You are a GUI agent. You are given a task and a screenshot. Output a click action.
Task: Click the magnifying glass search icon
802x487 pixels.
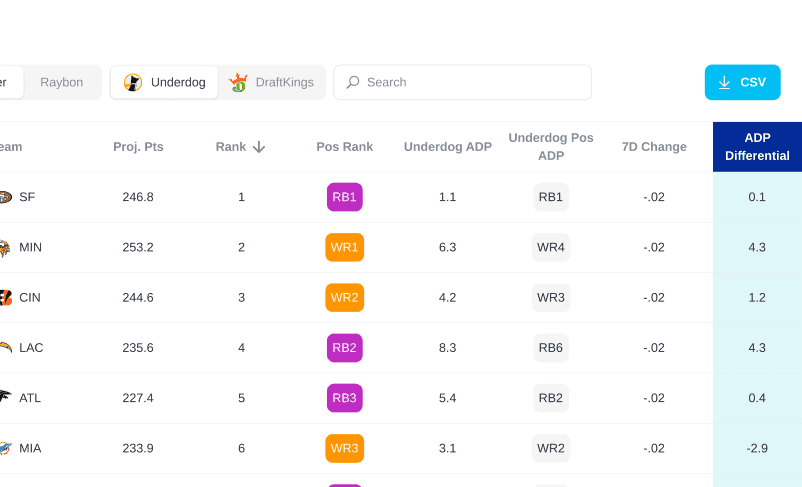coord(352,82)
